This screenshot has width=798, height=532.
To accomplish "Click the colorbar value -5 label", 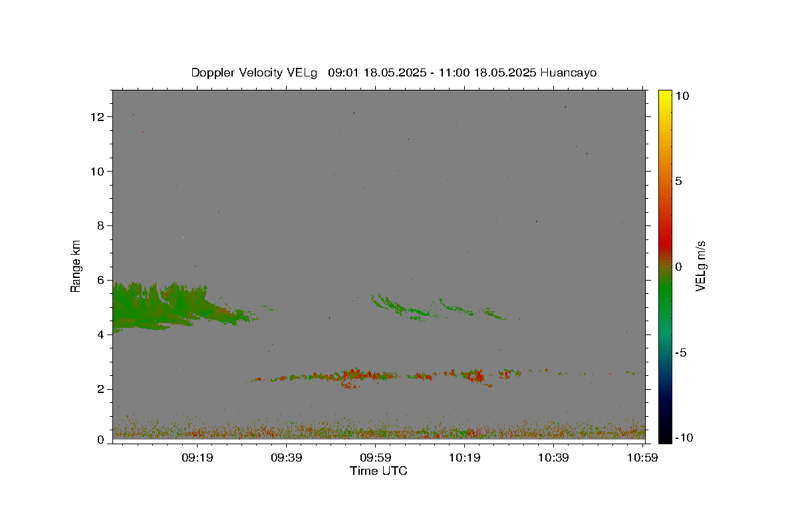I will (x=681, y=352).
